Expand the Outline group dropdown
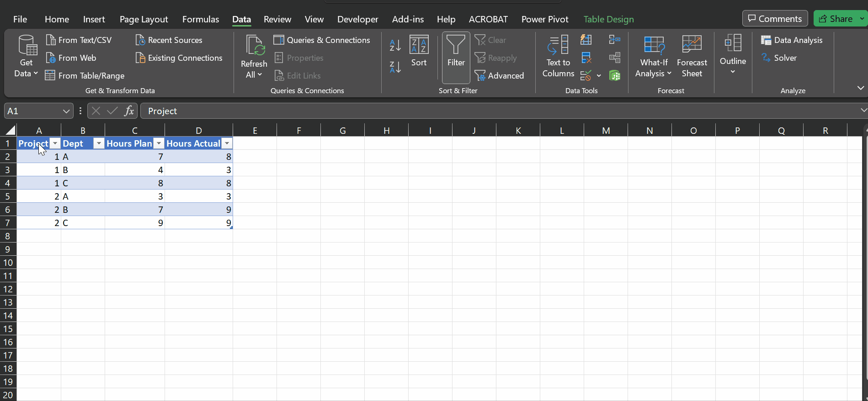The image size is (868, 401). [733, 55]
